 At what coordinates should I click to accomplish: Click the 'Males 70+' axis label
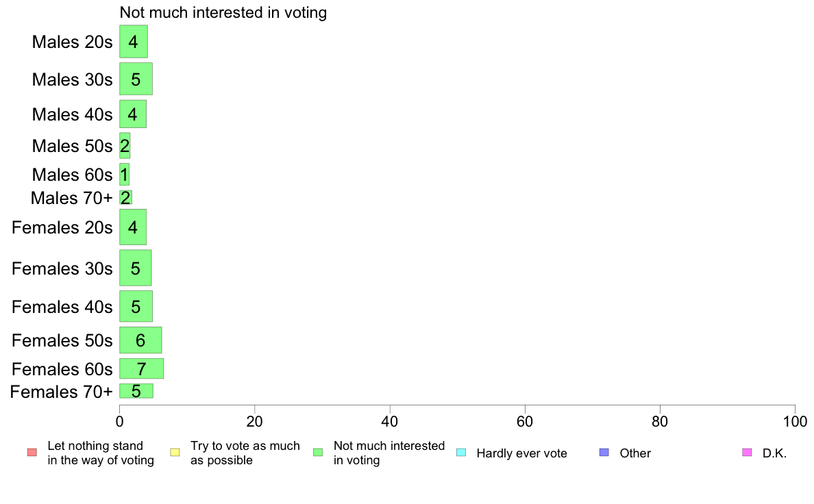pyautogui.click(x=72, y=198)
